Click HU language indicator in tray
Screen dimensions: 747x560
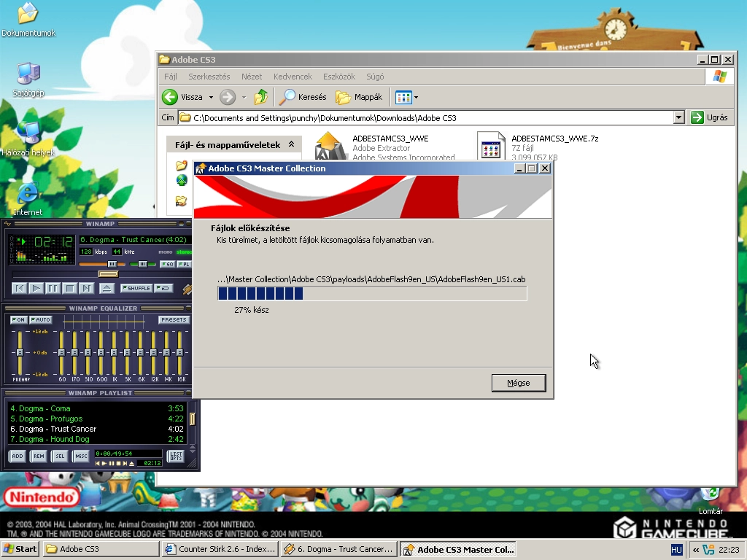click(x=676, y=550)
